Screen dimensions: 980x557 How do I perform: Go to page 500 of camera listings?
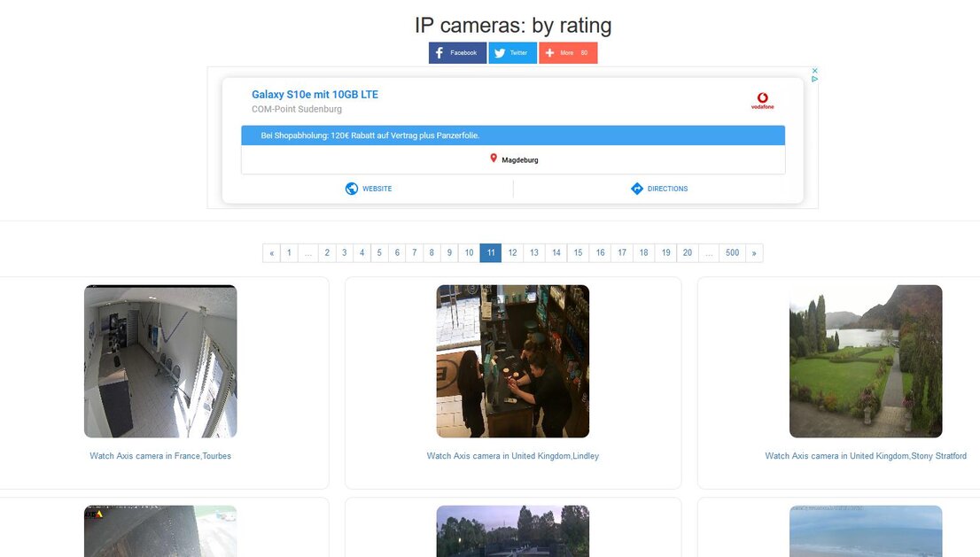(732, 252)
